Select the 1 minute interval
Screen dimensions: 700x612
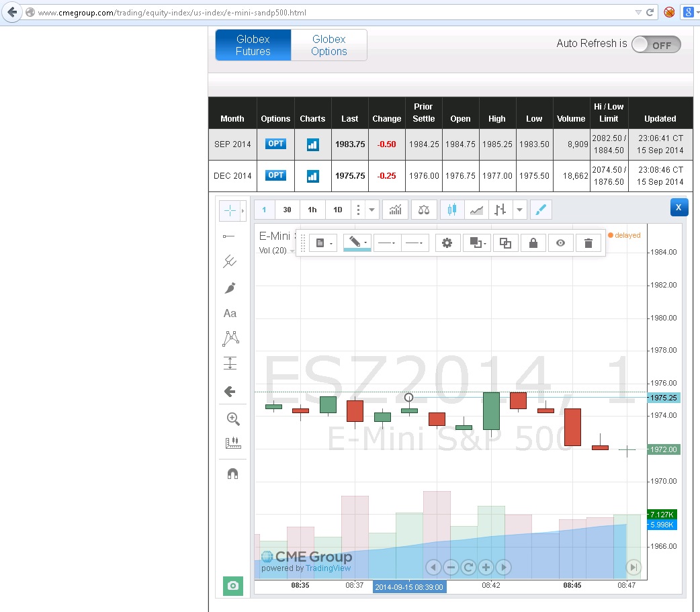[264, 210]
